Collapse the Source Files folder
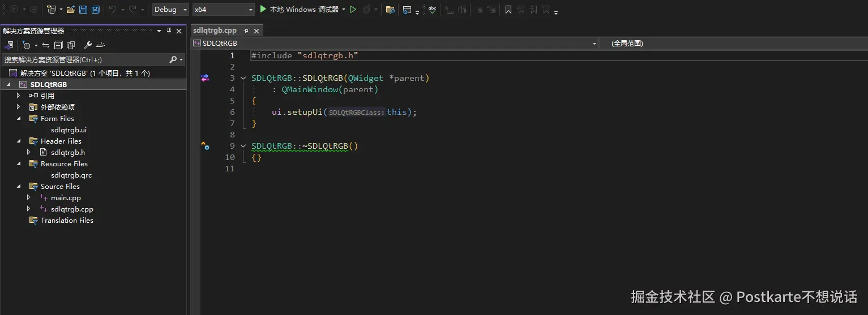This screenshot has height=315, width=868. click(x=18, y=186)
